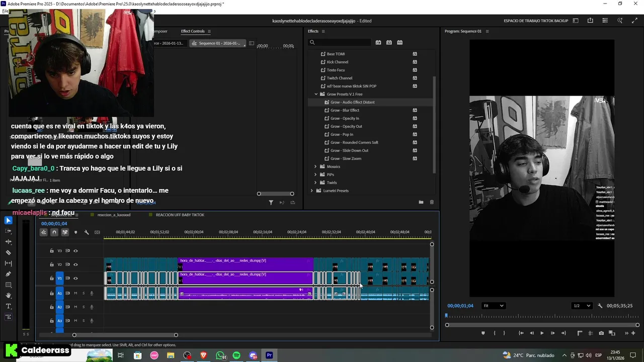
Task: Toggle Linked Selection in the timeline
Action: [65, 232]
